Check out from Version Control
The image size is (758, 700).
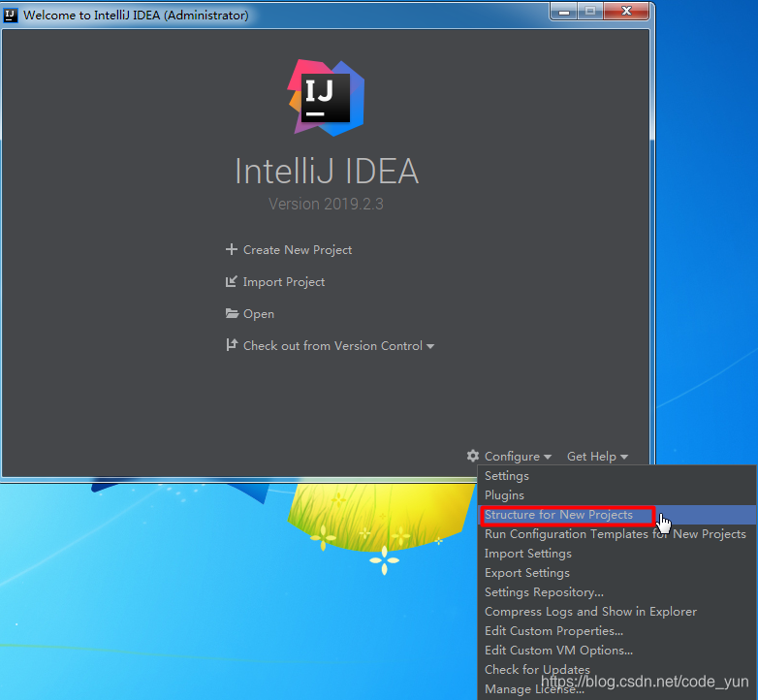pos(332,346)
